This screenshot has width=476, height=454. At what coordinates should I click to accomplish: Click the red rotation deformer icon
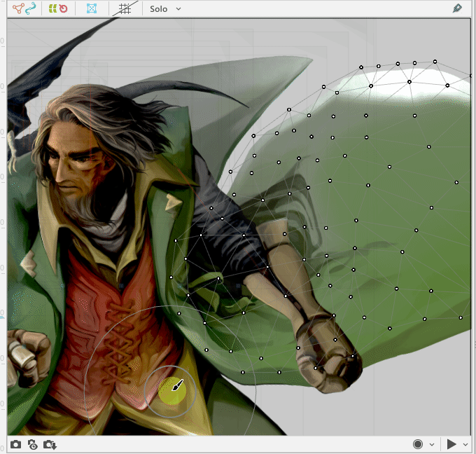click(63, 8)
